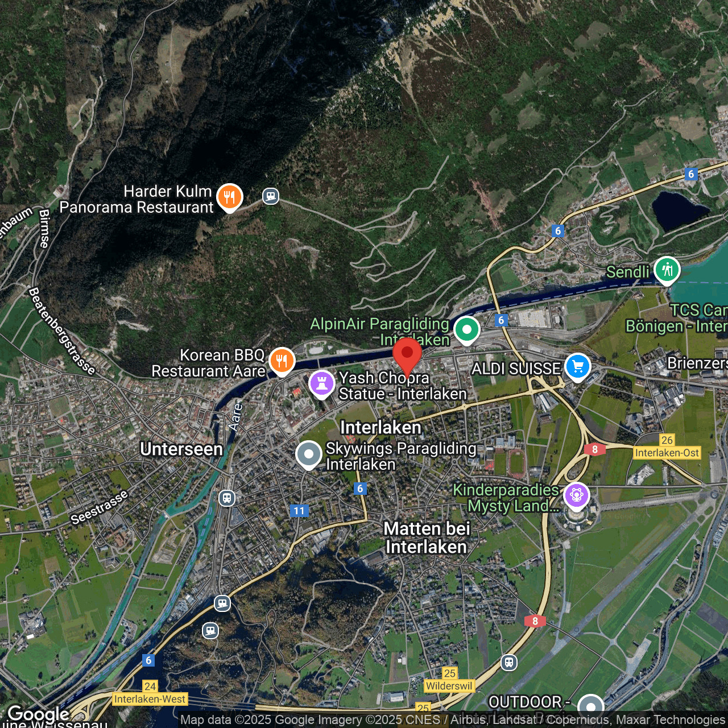The width and height of the screenshot is (728, 728).
Task: Open the Interlaken-Ost label box
Action: point(667,453)
